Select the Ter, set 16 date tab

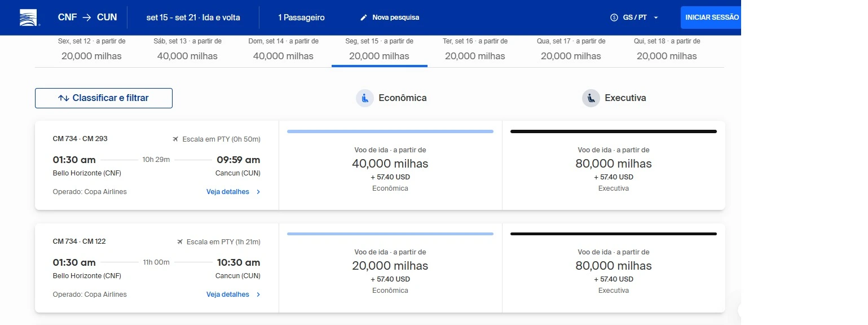475,50
